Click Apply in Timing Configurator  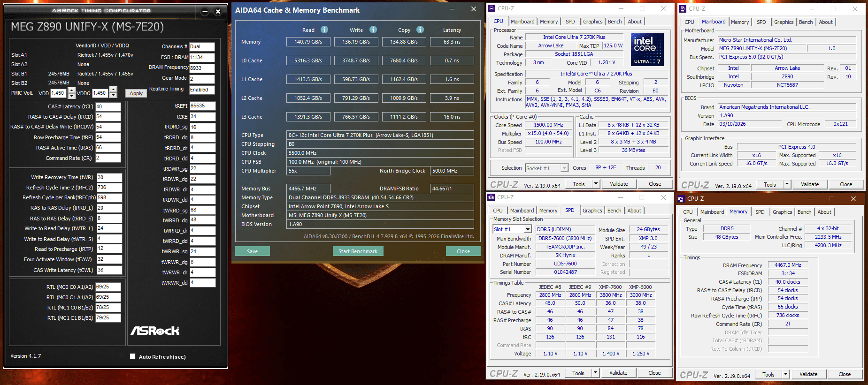pos(136,93)
